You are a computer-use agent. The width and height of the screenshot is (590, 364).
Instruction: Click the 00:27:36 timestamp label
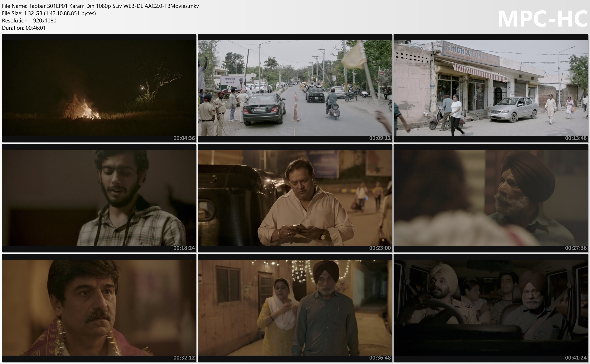pyautogui.click(x=576, y=248)
